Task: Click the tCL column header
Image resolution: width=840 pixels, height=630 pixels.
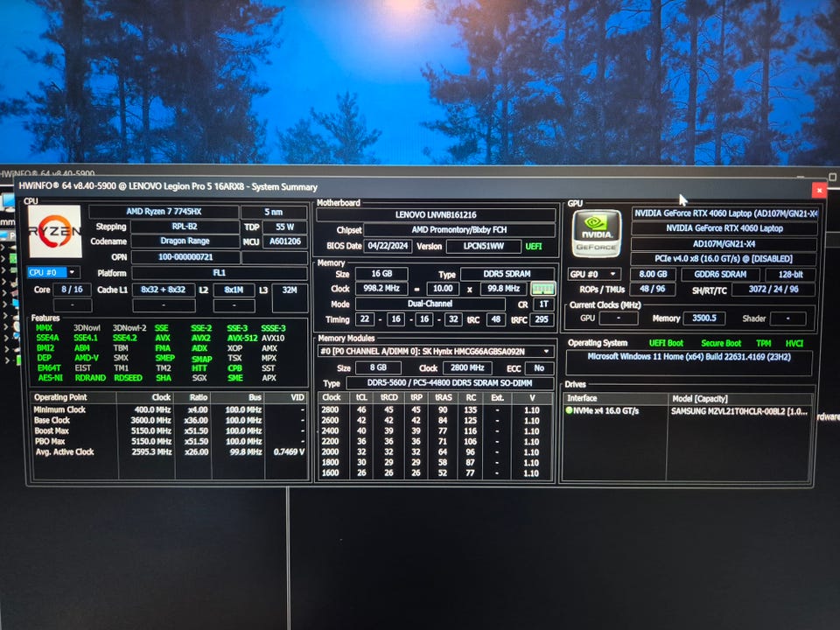Action: coord(361,398)
